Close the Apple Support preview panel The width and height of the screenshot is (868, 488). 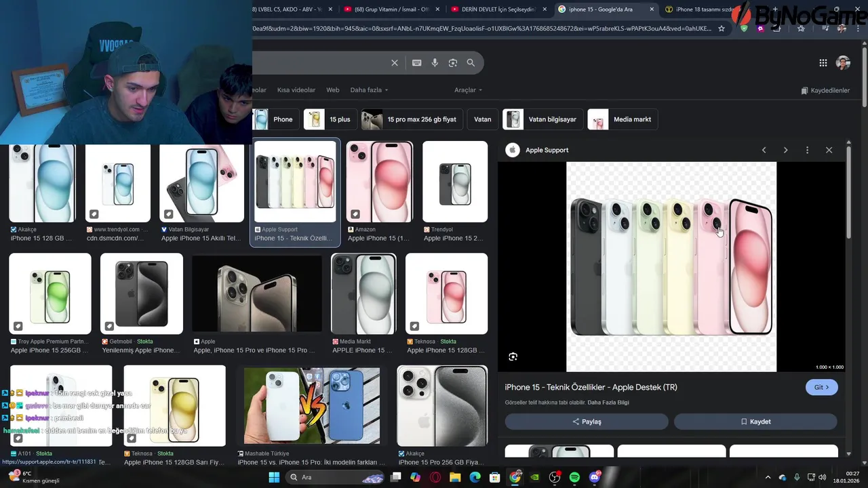coord(829,150)
